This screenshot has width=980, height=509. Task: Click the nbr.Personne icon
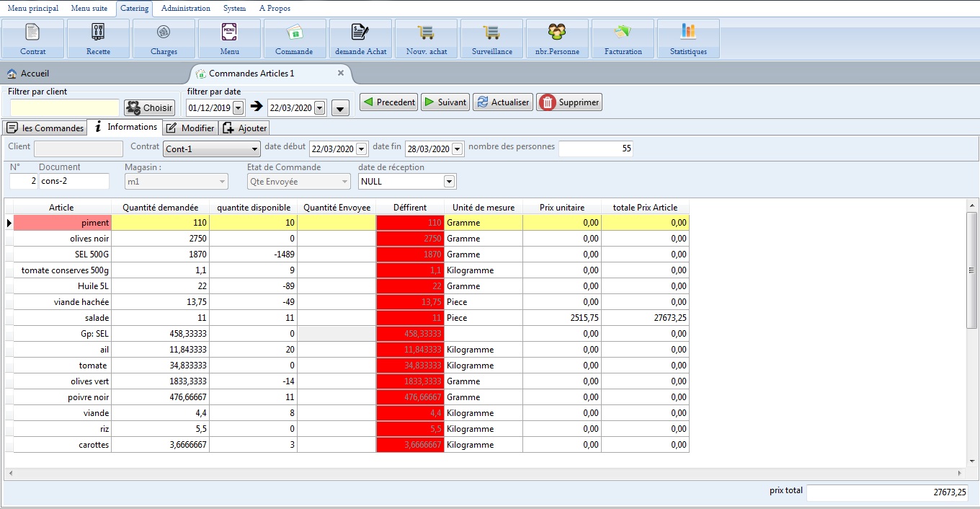(x=557, y=32)
